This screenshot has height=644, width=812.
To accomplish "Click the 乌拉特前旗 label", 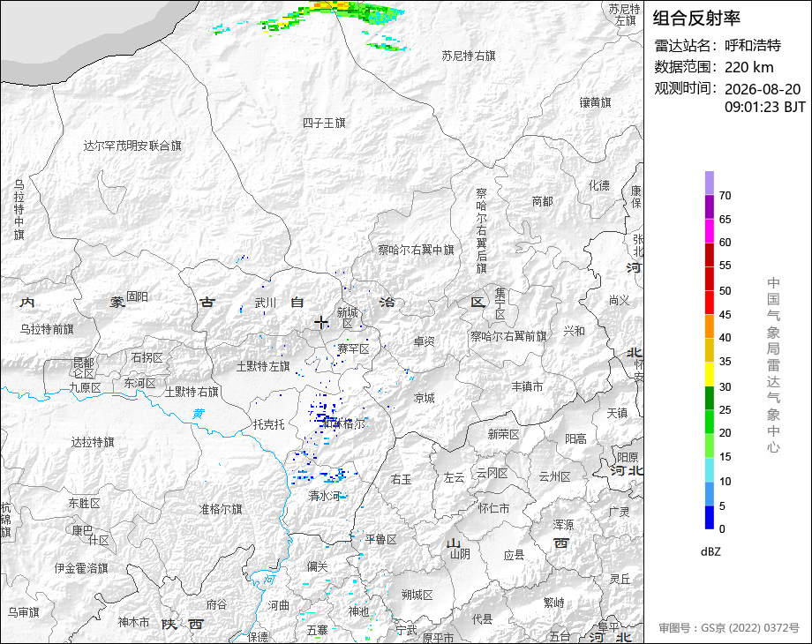I will (47, 329).
